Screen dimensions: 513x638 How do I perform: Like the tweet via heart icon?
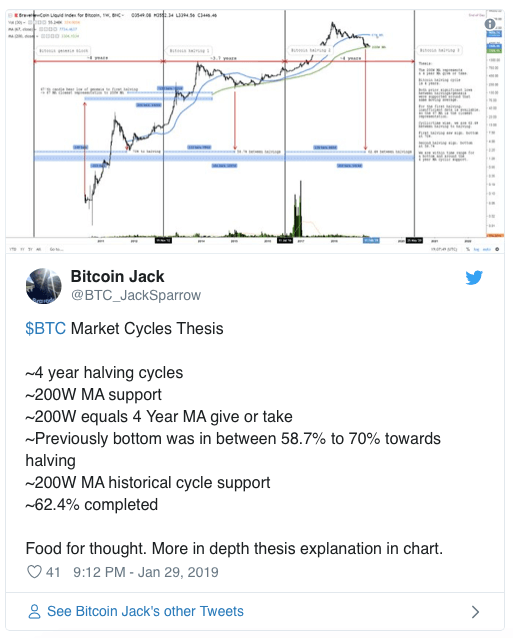click(x=34, y=572)
